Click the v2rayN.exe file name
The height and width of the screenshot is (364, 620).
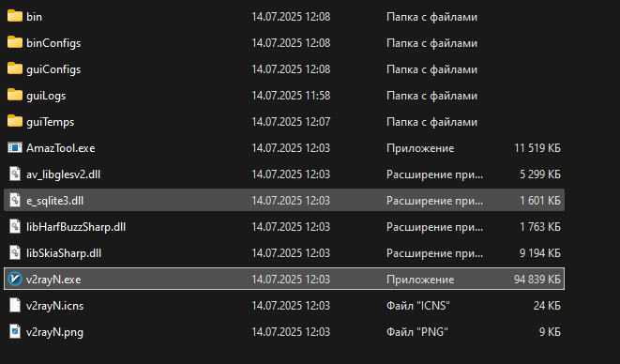point(53,280)
